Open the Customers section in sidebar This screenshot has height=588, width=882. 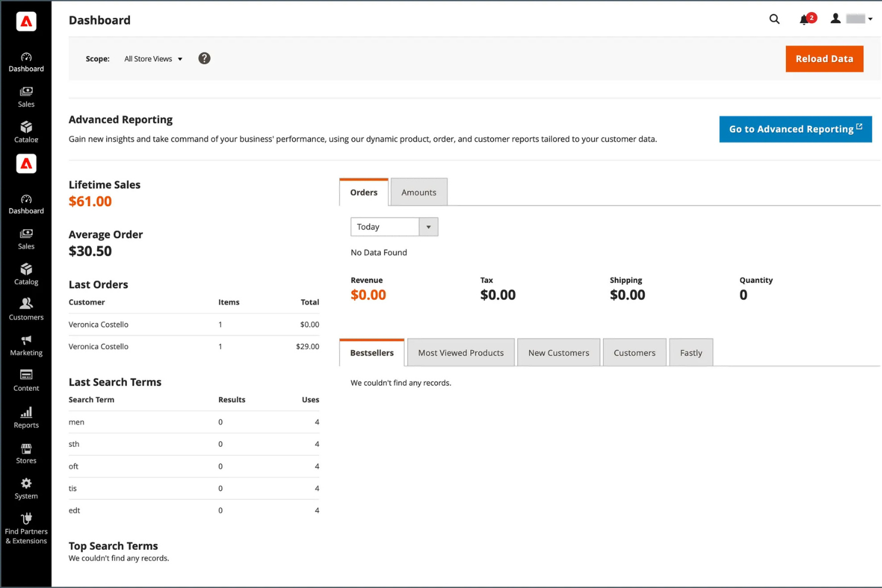click(x=26, y=309)
